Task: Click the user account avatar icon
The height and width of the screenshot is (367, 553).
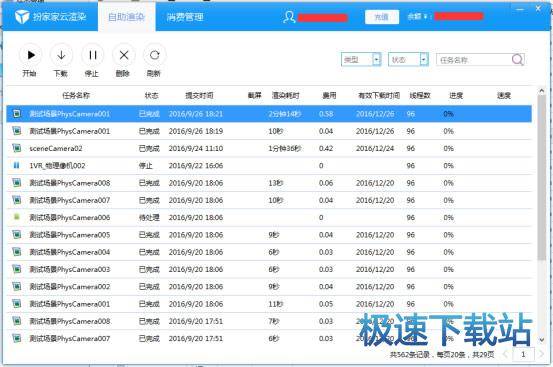Action: tap(289, 17)
